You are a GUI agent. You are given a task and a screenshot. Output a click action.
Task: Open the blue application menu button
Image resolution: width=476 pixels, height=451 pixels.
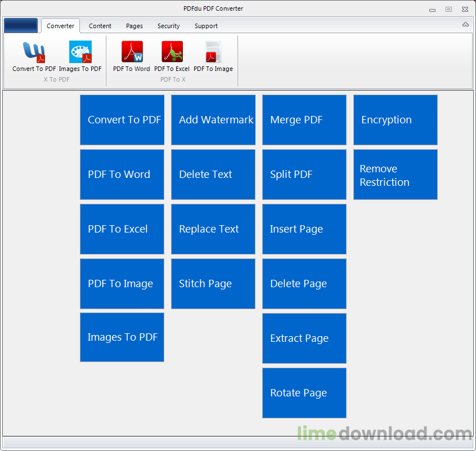click(x=21, y=25)
